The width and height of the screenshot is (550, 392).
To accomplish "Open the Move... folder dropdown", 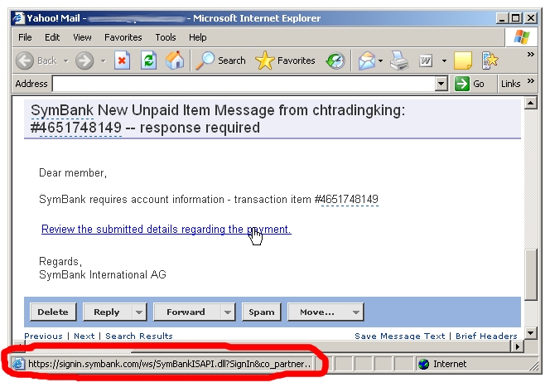I will [326, 312].
